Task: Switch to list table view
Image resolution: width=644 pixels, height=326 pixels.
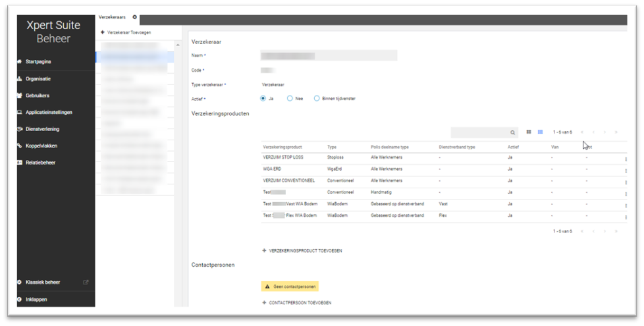Action: click(540, 132)
